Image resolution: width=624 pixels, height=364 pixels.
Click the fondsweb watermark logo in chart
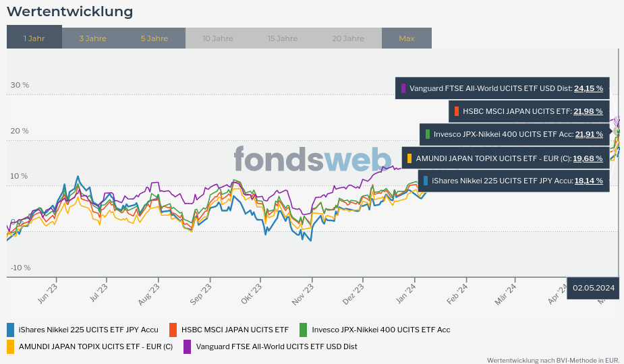(x=312, y=160)
